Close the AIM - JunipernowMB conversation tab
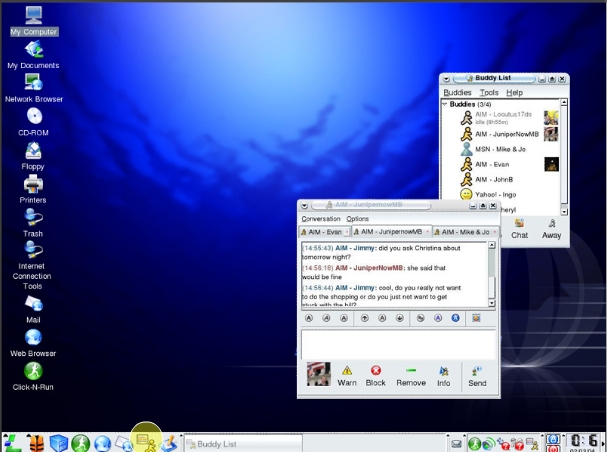 point(427,232)
